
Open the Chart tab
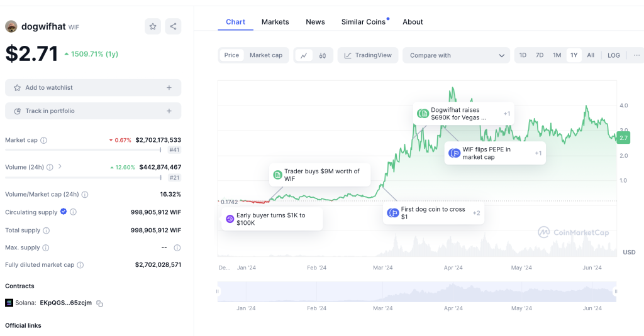coord(235,22)
